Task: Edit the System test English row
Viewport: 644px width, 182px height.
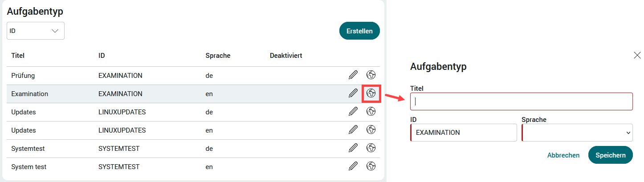Action: (353, 166)
